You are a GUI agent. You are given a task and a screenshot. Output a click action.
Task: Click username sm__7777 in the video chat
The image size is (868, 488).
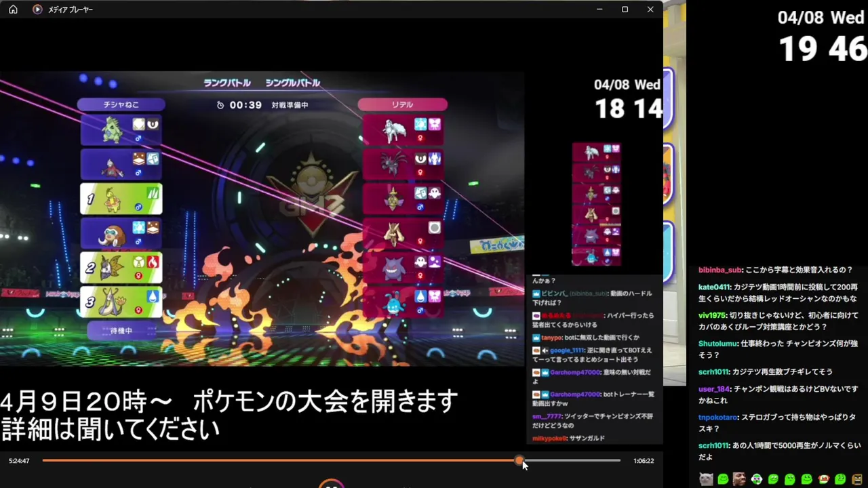point(547,416)
